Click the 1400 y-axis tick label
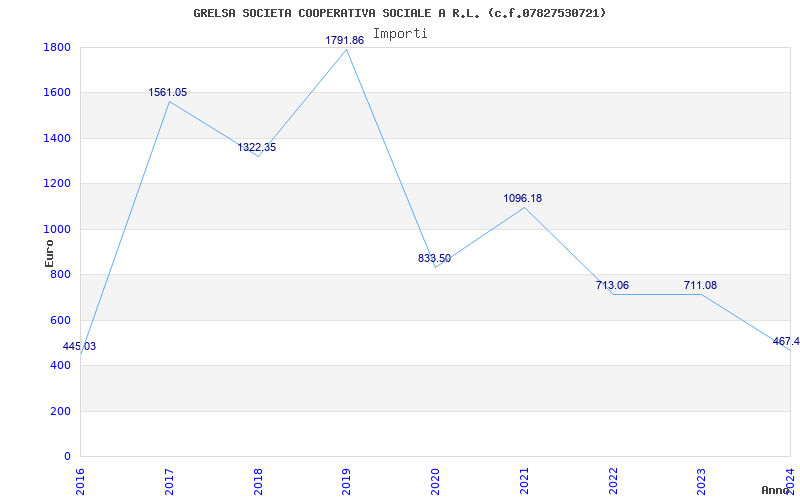 point(58,139)
